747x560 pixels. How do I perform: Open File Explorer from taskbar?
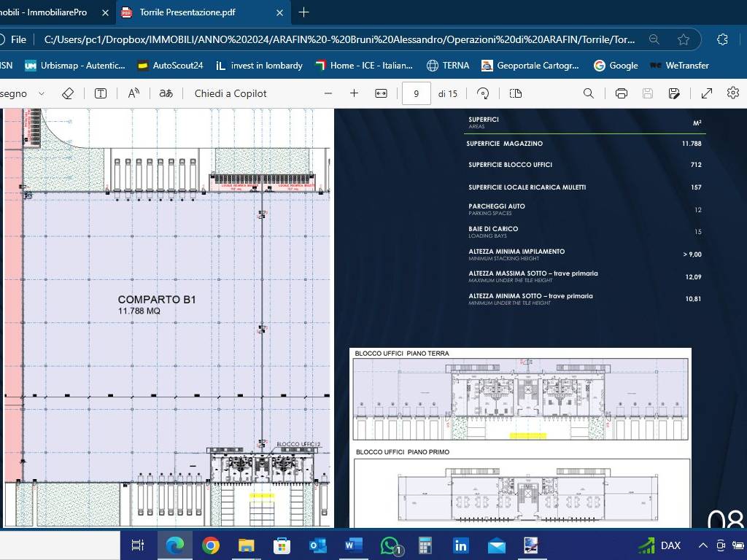(x=247, y=545)
